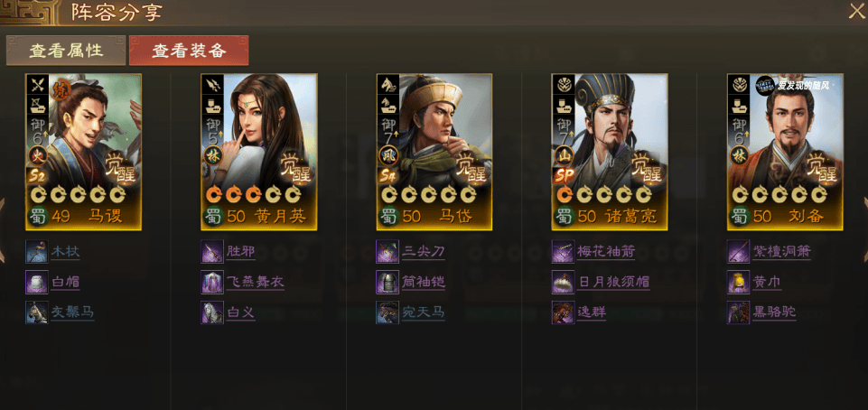The image size is (868, 410).
Task: Open the 三尖刀 weapon icon under 马岱
Action: [387, 252]
